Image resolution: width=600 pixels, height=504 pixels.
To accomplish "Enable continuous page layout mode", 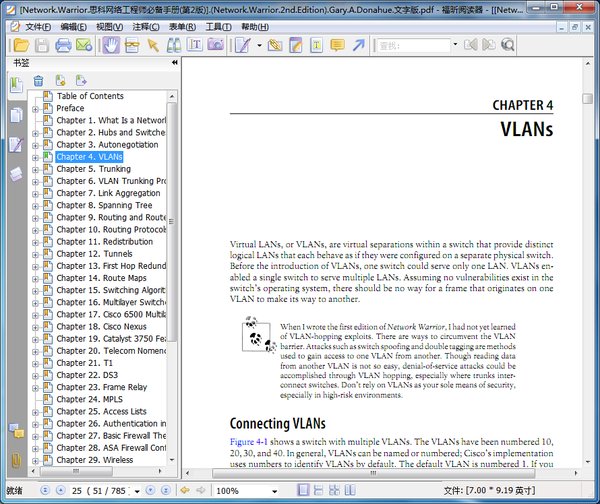I will point(318,490).
